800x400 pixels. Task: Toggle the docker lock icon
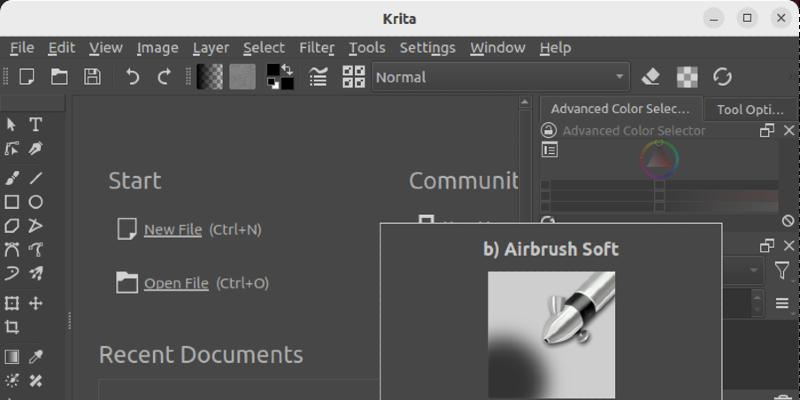tap(548, 130)
